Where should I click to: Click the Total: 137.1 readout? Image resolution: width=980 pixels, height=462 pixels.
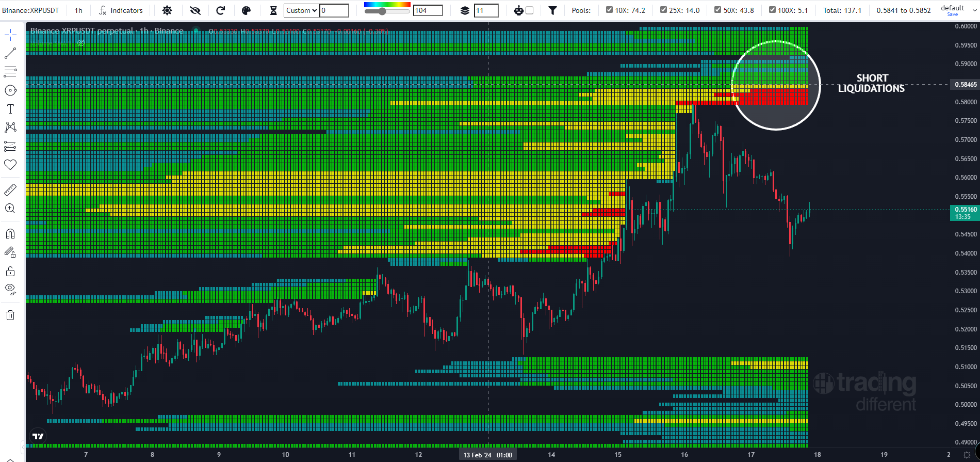click(x=842, y=10)
